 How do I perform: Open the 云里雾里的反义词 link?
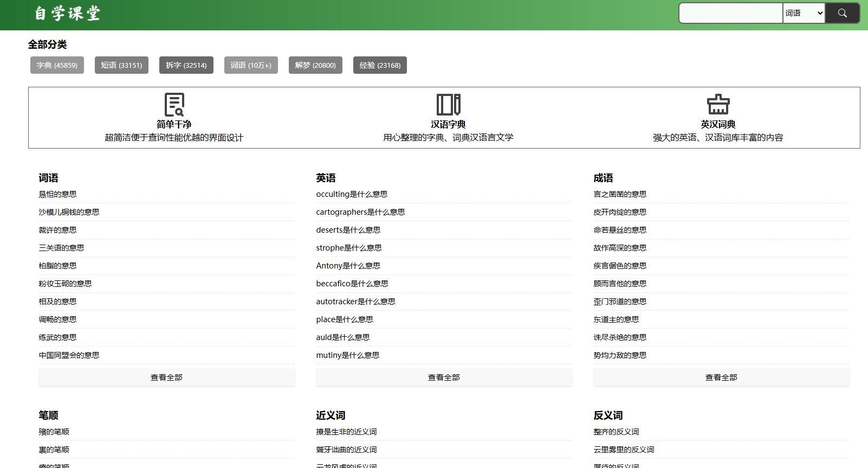coord(624,450)
